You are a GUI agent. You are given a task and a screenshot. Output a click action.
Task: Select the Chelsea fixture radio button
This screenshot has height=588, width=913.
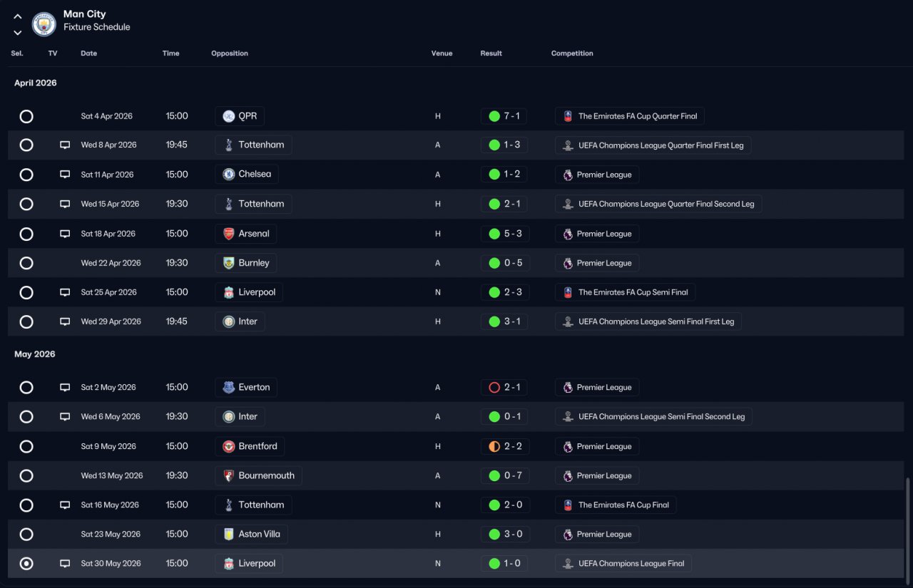click(x=26, y=175)
